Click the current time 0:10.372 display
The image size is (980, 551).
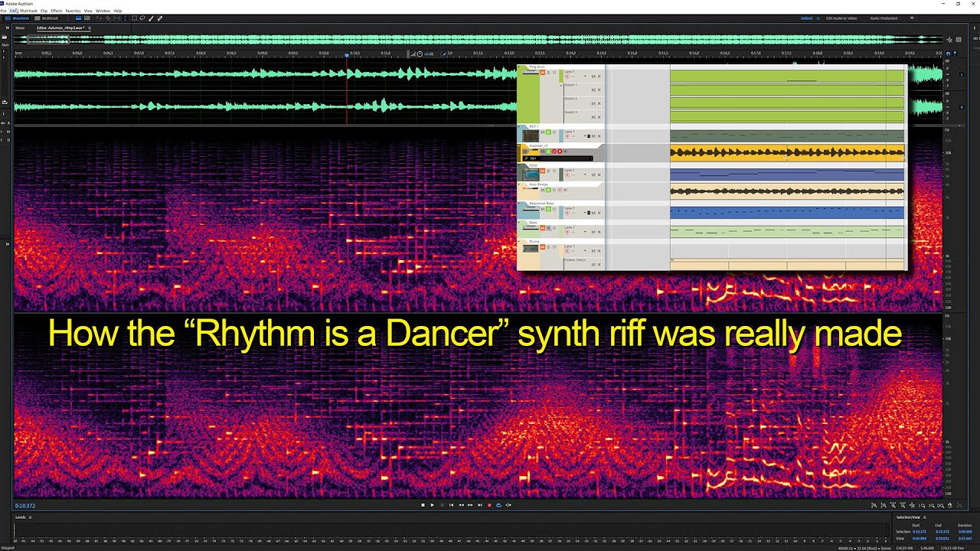(x=25, y=506)
